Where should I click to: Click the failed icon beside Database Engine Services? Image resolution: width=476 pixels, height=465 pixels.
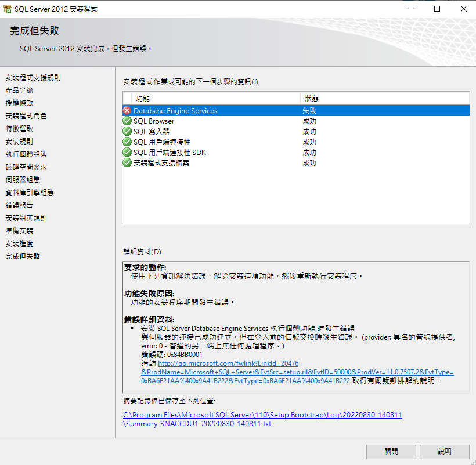[127, 110]
